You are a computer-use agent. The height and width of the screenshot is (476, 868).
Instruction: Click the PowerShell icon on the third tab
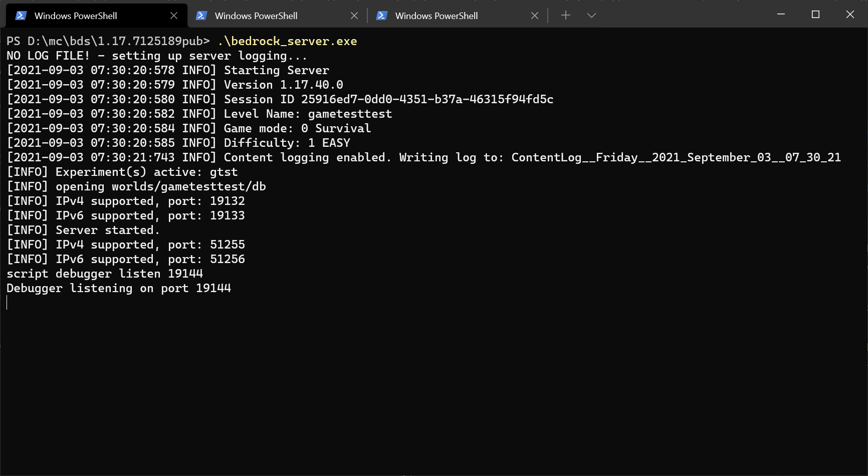coord(382,16)
